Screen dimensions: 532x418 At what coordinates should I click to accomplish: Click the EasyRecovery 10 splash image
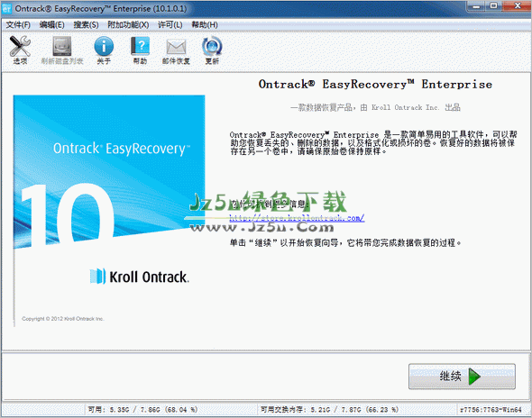pyautogui.click(x=109, y=172)
